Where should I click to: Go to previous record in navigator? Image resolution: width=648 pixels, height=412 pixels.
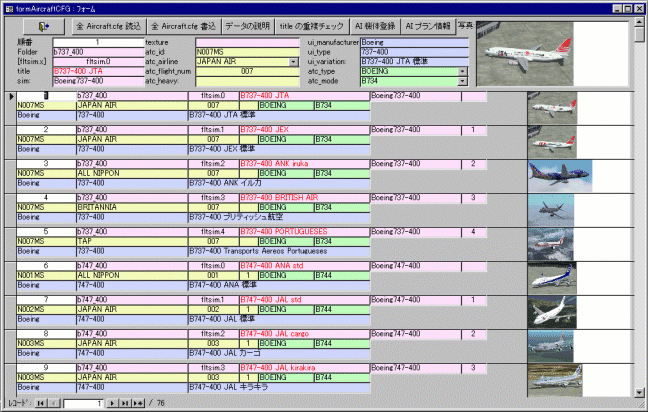coord(54,403)
